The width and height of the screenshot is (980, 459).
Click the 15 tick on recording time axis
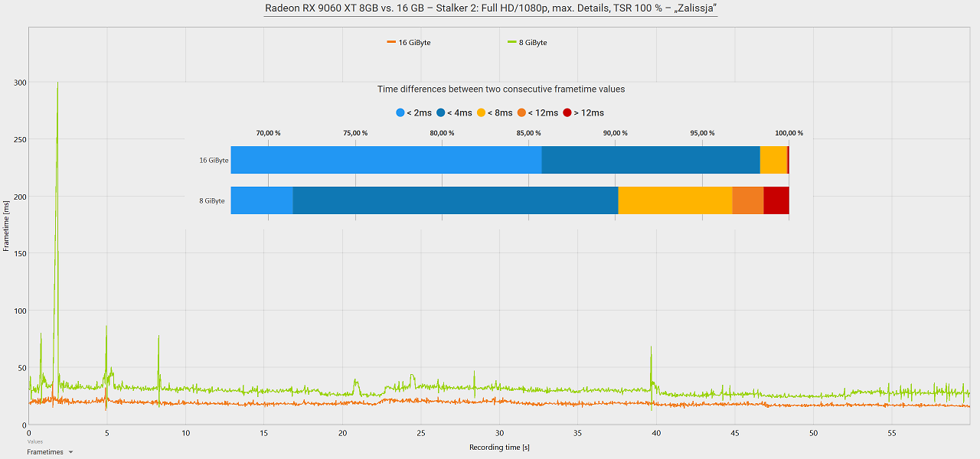(264, 433)
